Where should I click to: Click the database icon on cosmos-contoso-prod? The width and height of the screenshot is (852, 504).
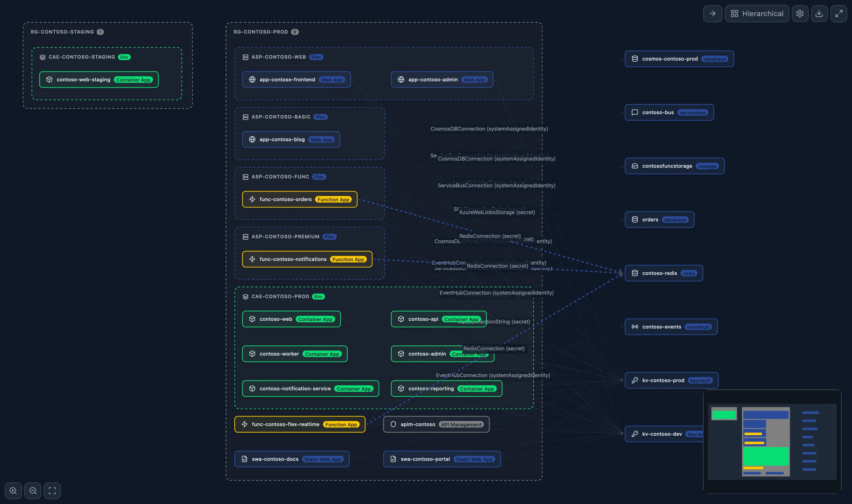click(x=635, y=59)
